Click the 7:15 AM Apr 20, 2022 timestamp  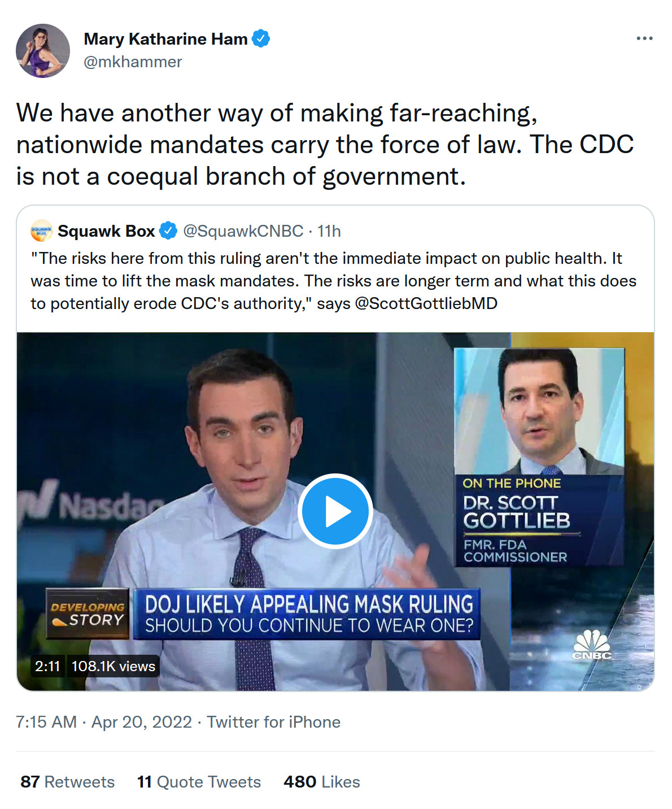pyautogui.click(x=104, y=722)
